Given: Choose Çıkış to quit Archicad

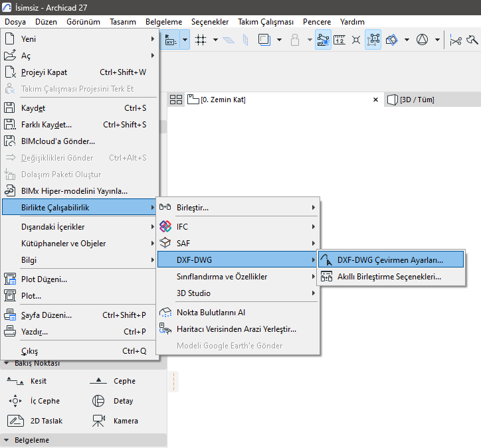Looking at the screenshot, I should [x=80, y=351].
